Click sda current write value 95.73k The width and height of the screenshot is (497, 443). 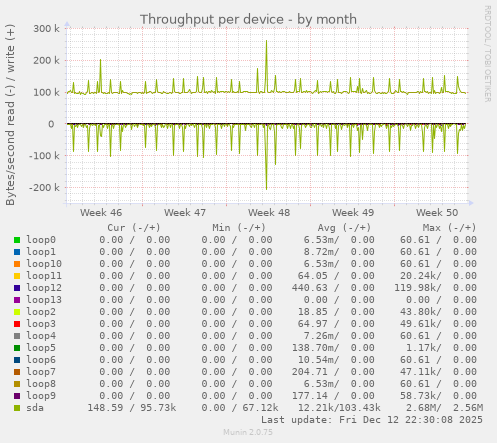tap(158, 408)
